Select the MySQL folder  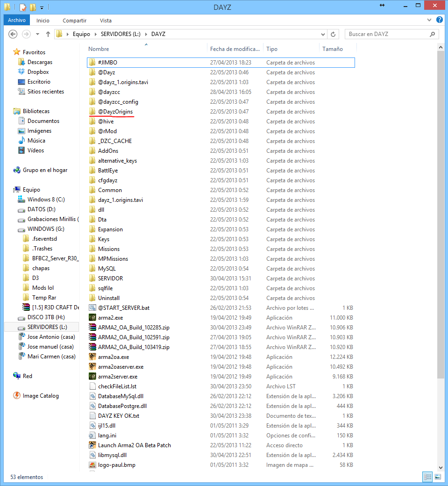point(107,268)
